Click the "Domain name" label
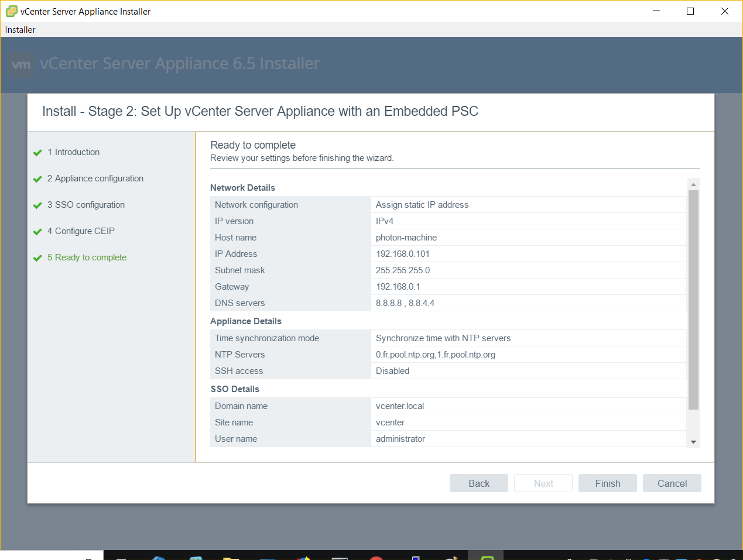This screenshot has height=560, width=743. coord(241,406)
